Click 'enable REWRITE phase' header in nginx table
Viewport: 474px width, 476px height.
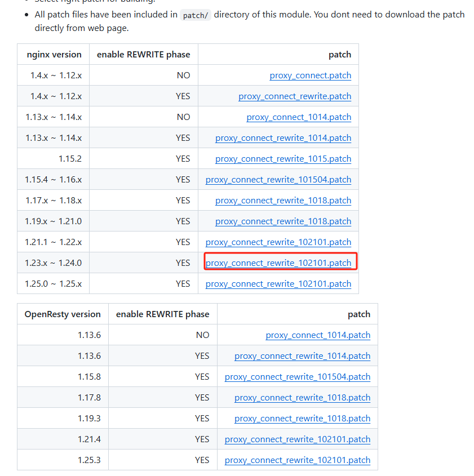click(x=143, y=55)
